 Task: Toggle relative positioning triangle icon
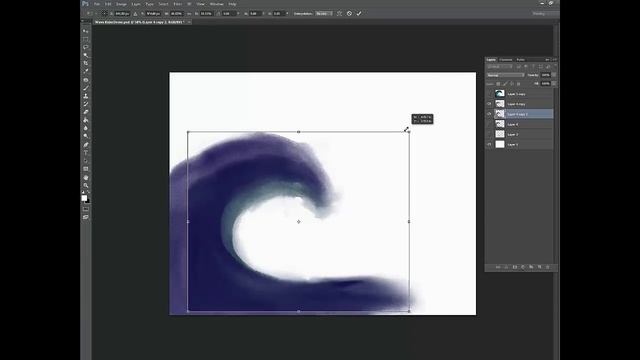click(x=136, y=13)
